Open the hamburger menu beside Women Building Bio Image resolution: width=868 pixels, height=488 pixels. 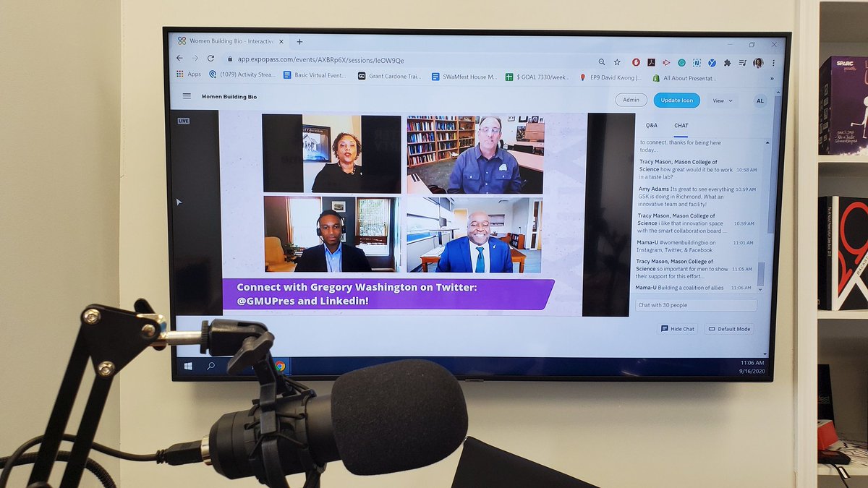pos(187,96)
